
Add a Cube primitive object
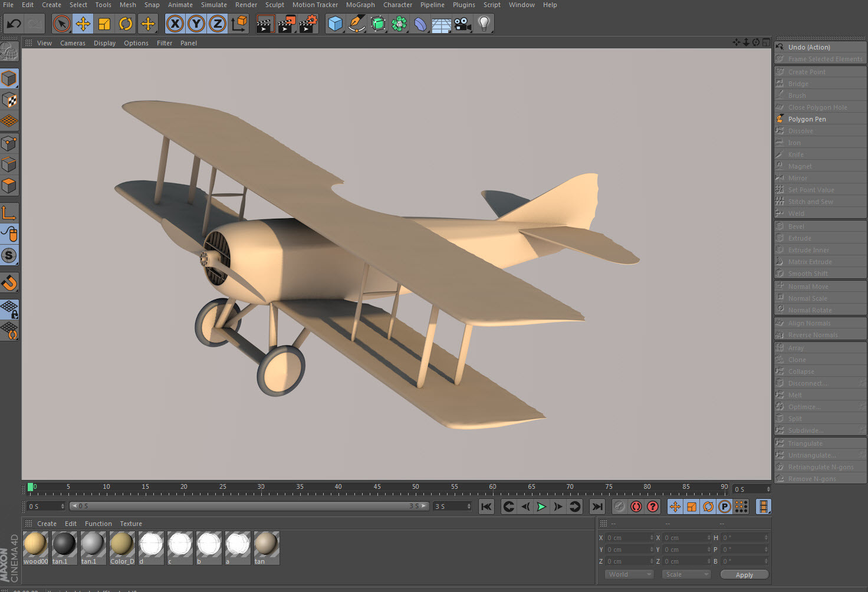point(335,24)
